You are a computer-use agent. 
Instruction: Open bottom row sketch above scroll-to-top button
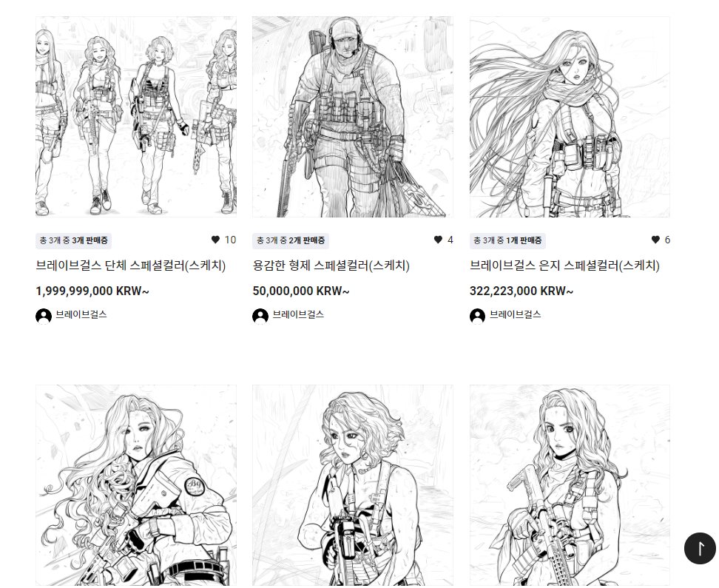pyautogui.click(x=570, y=485)
